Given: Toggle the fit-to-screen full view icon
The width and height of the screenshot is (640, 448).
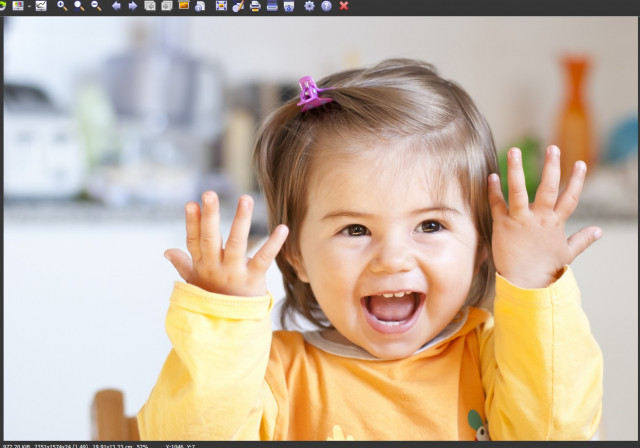Looking at the screenshot, I should [x=221, y=6].
